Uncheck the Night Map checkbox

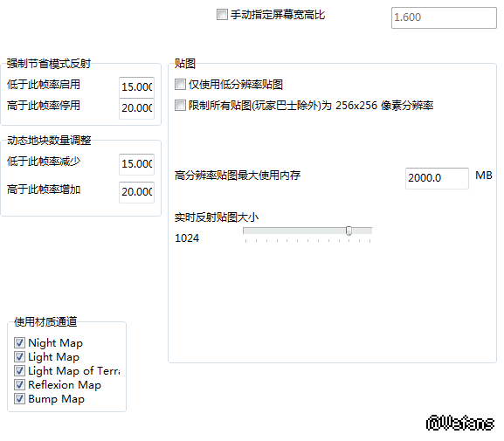pyautogui.click(x=19, y=342)
